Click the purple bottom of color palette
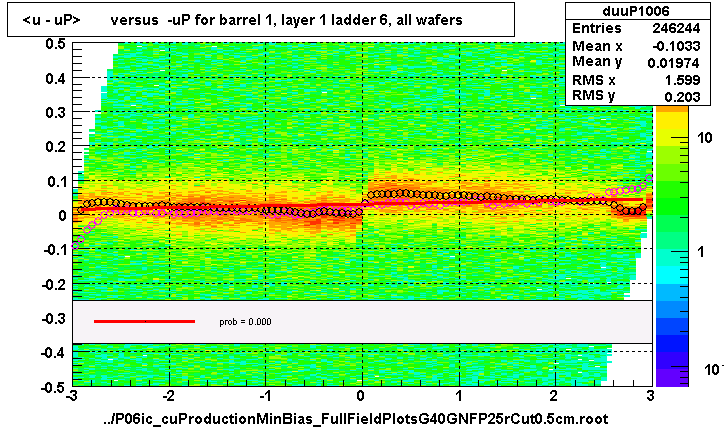The height and width of the screenshot is (429, 725). [x=672, y=377]
